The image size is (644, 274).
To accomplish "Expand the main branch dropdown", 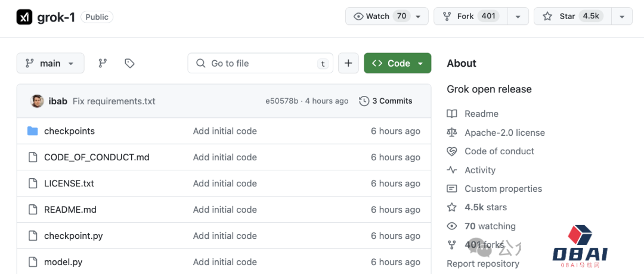I will (x=50, y=63).
